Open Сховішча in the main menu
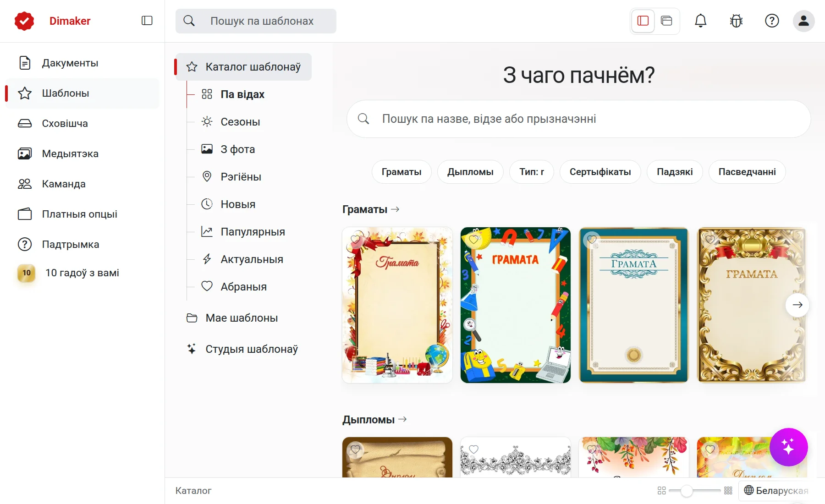Screen dimensions: 825x504 82,123
